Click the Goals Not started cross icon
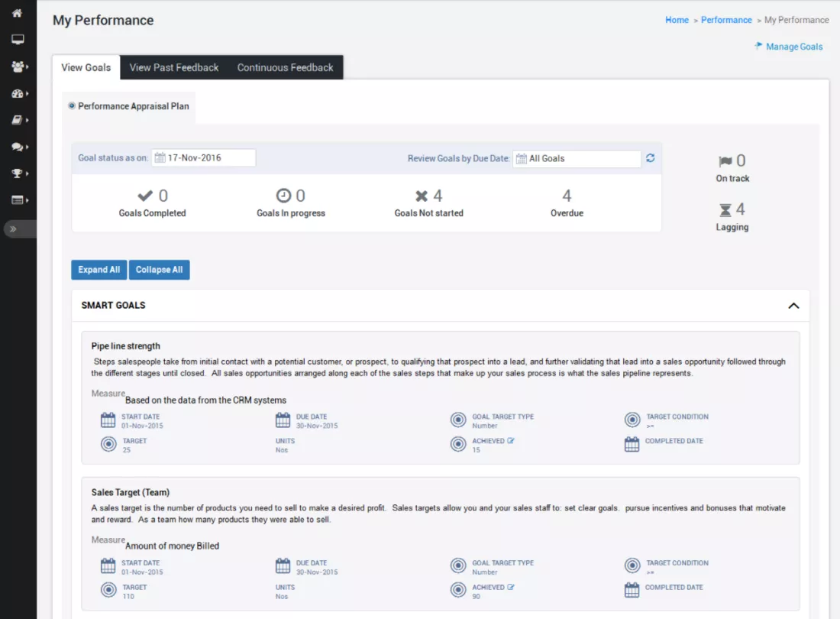Screen dimensions: 840x619 (x=422, y=196)
